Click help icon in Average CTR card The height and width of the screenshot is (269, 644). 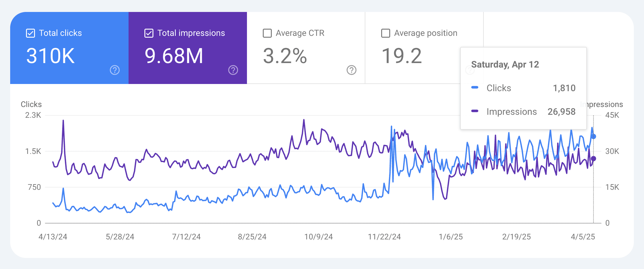351,70
